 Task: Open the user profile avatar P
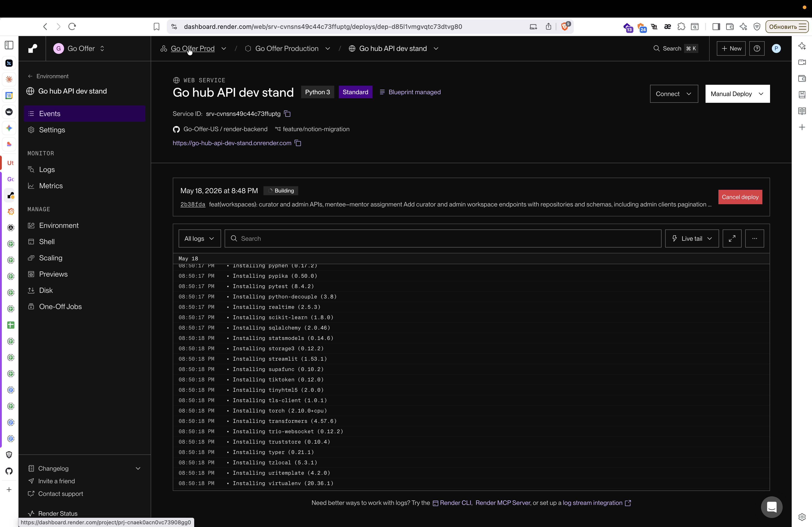coord(776,49)
